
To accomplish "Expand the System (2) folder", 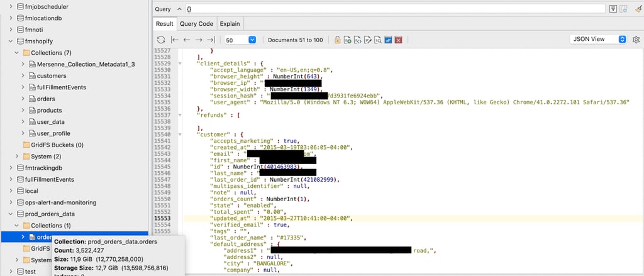I will (17, 156).
